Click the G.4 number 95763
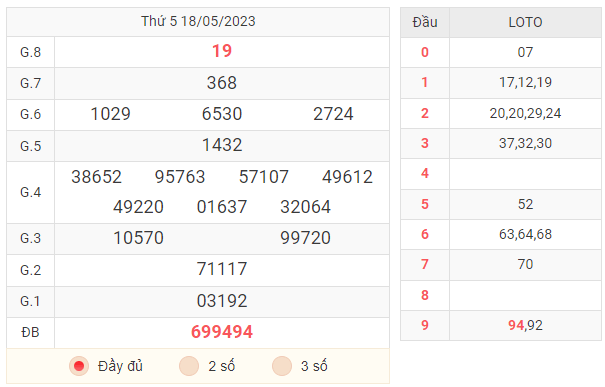Screen dimensions: 605x387 tap(180, 177)
